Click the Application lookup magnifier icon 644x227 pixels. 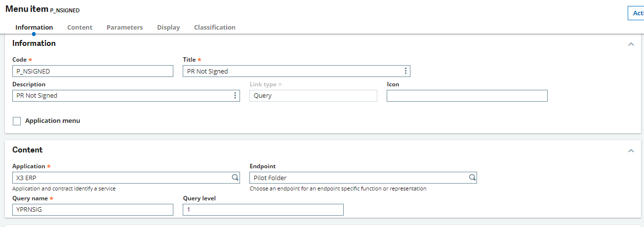click(x=235, y=178)
